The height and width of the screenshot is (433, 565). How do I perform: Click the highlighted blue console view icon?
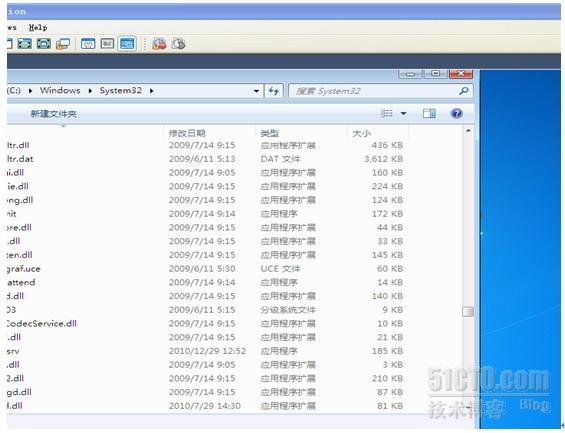pos(127,44)
